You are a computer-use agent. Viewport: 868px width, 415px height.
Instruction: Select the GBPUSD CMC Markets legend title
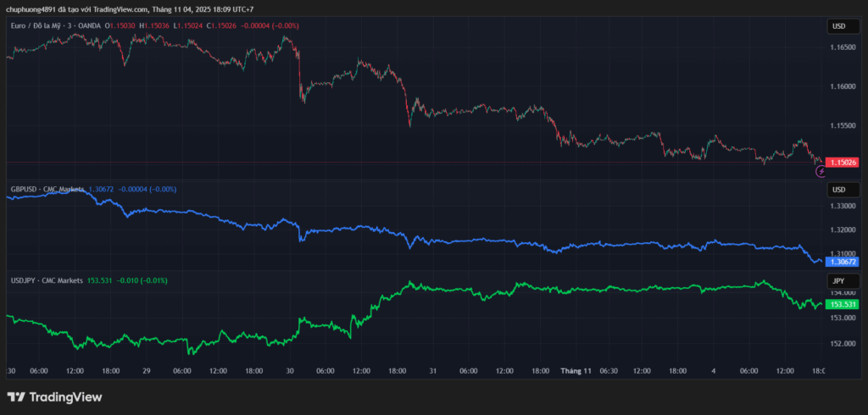46,189
